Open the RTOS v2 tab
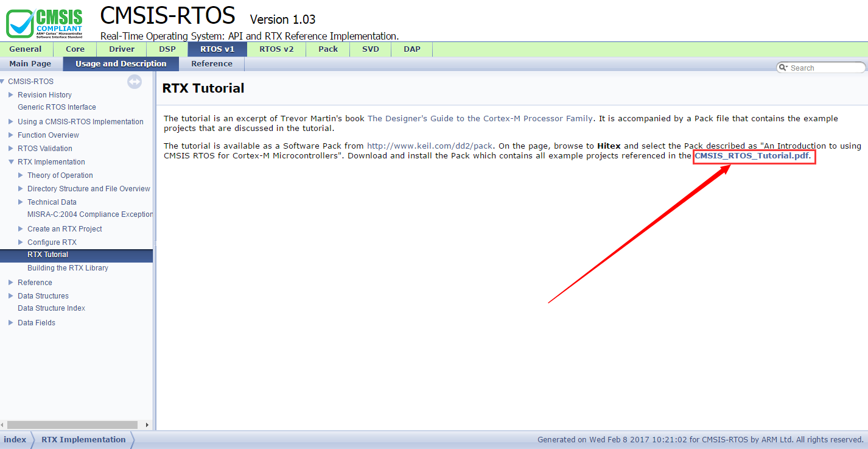The height and width of the screenshot is (449, 868). click(x=276, y=49)
